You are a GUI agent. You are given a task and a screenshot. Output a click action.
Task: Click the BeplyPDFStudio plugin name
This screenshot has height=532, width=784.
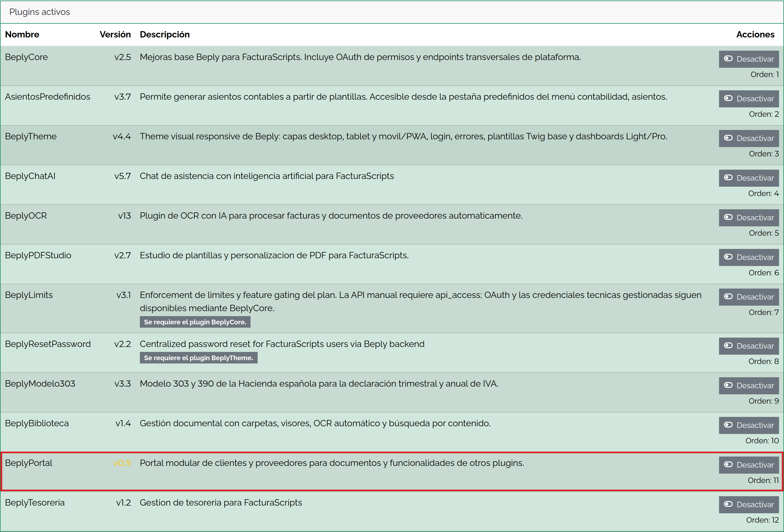(x=38, y=255)
